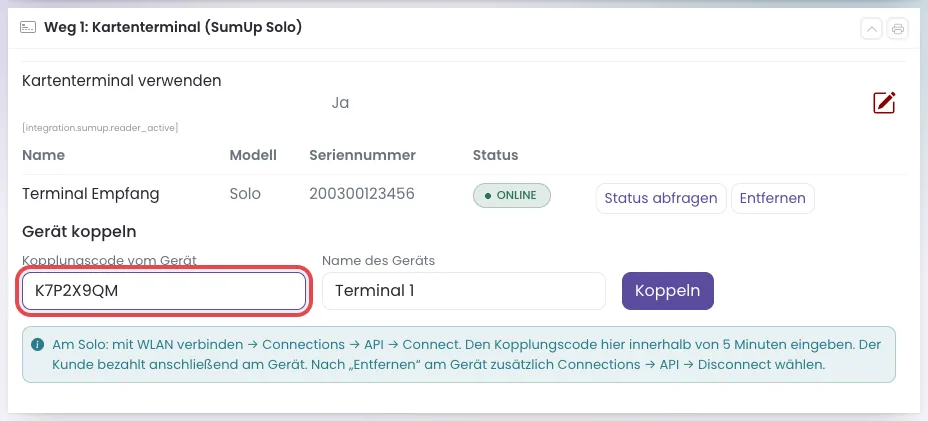Select serial number 200300123456

(362, 194)
